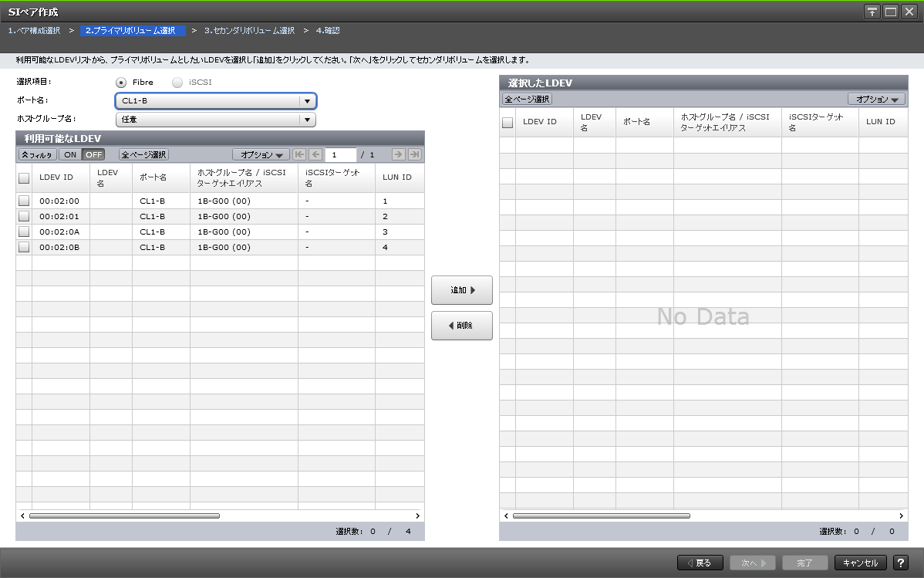Jump to the last page with the last-page arrow icon
Image resolution: width=924 pixels, height=578 pixels.
(x=415, y=154)
